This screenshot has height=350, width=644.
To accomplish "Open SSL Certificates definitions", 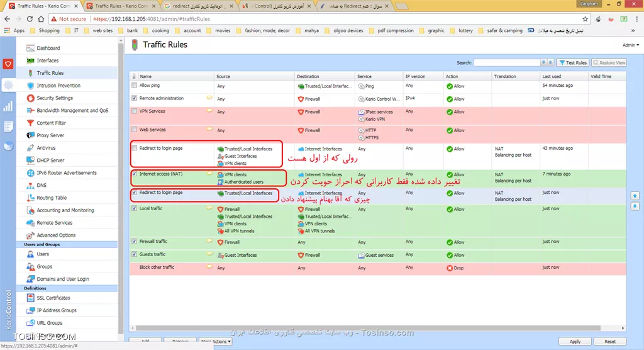I will (x=53, y=298).
